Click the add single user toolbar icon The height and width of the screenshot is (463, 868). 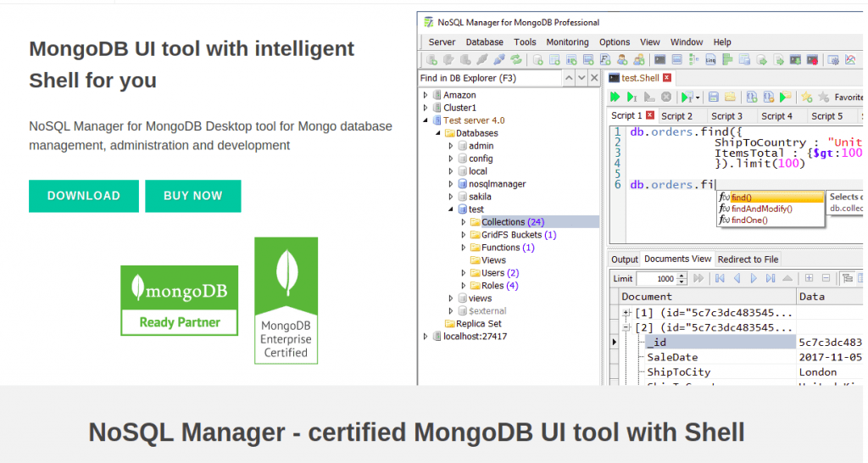622,60
